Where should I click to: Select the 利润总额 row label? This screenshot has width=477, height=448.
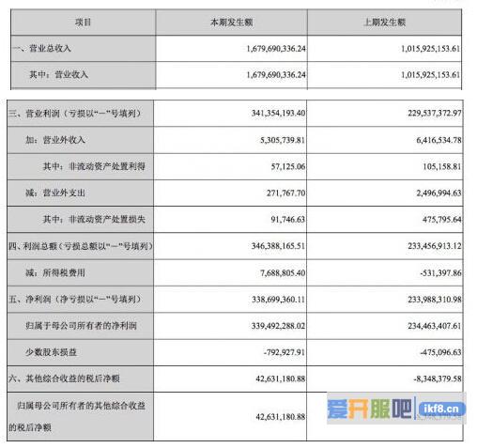[81, 246]
